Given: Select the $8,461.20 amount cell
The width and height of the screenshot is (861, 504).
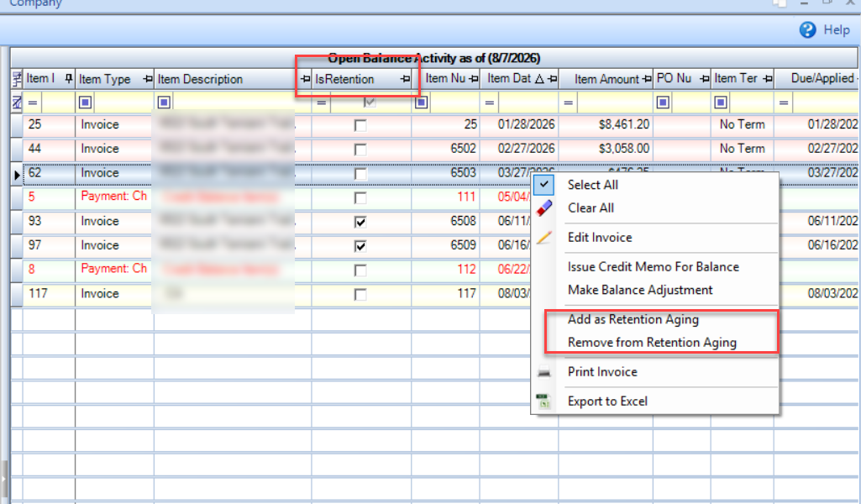Looking at the screenshot, I should tap(606, 124).
